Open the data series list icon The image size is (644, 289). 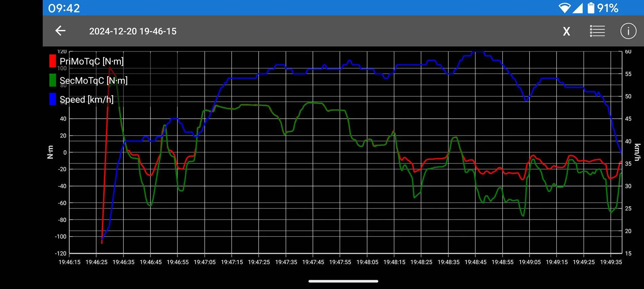597,31
